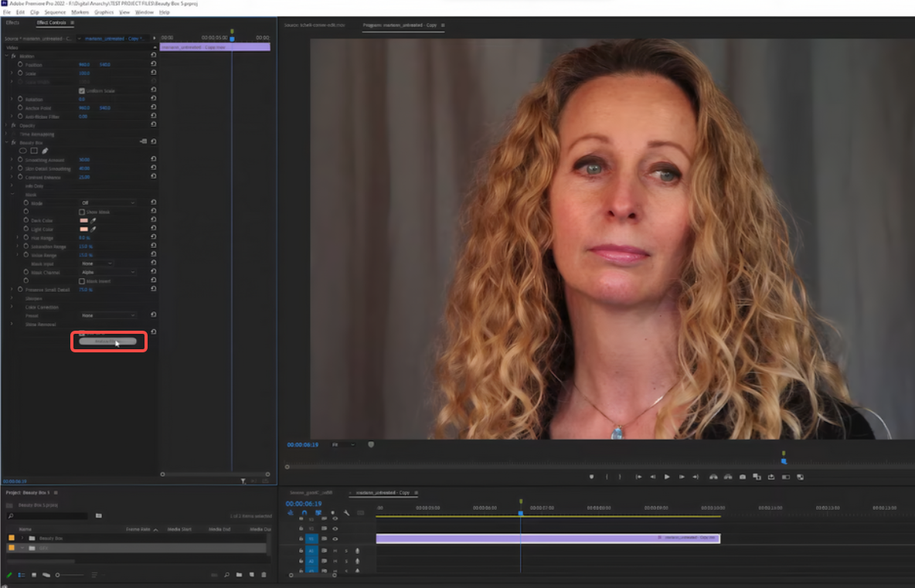Collapse the Motion effect section

click(x=7, y=56)
